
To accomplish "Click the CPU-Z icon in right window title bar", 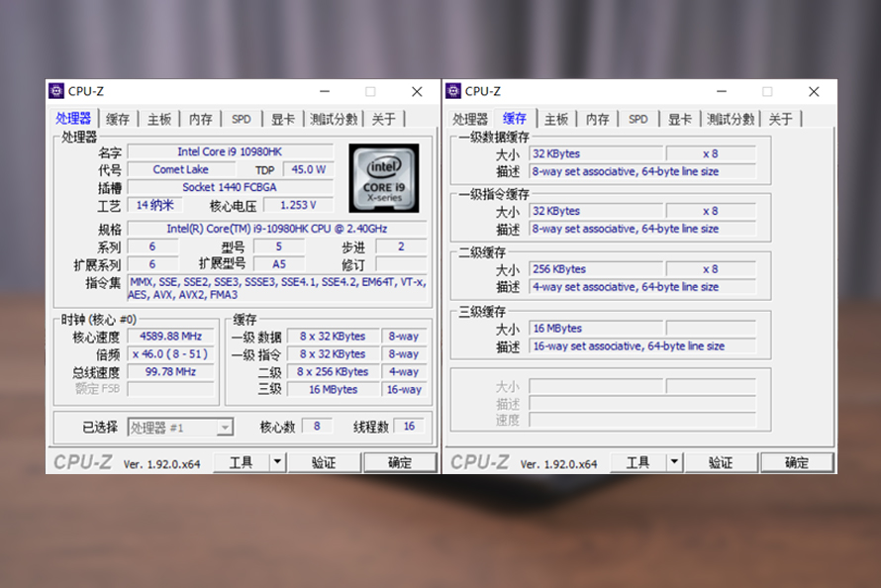I will 453,91.
